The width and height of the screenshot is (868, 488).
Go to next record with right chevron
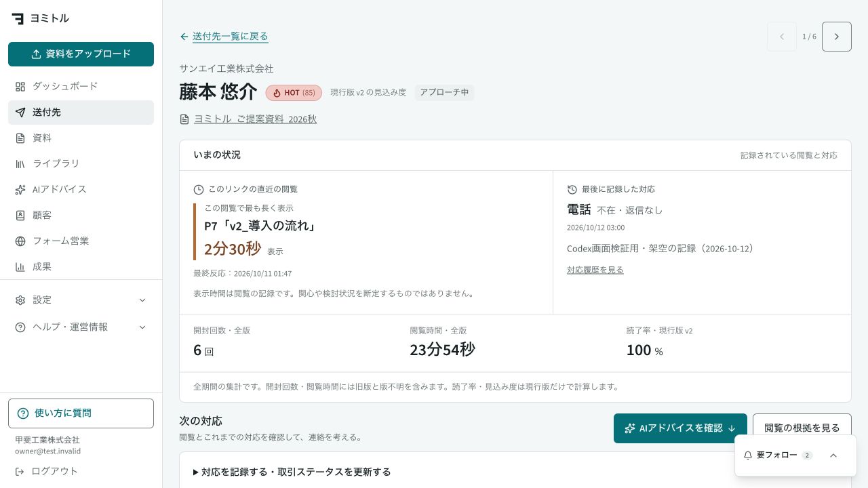point(837,37)
